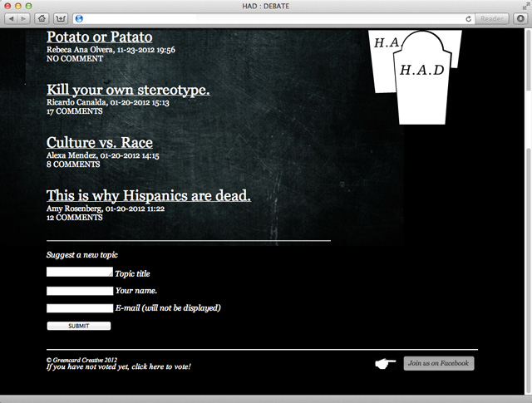
Task: Open the downloads button in the toolbar
Action: (x=520, y=18)
